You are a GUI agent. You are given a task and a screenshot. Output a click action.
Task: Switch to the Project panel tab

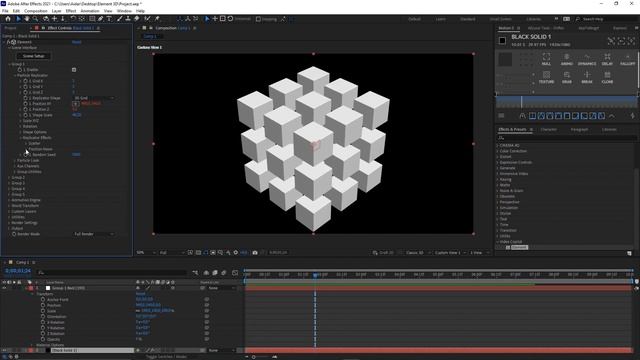pos(10,28)
